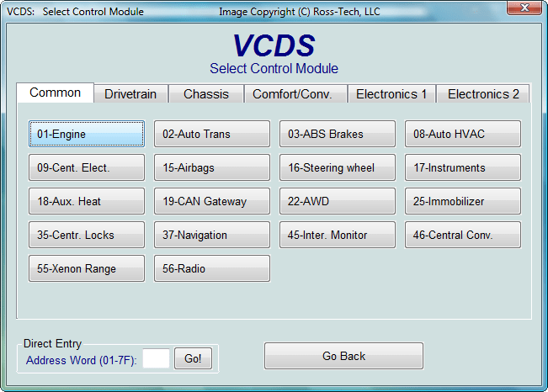The width and height of the screenshot is (548, 392).
Task: Switch to the Common tab
Action: [x=56, y=93]
